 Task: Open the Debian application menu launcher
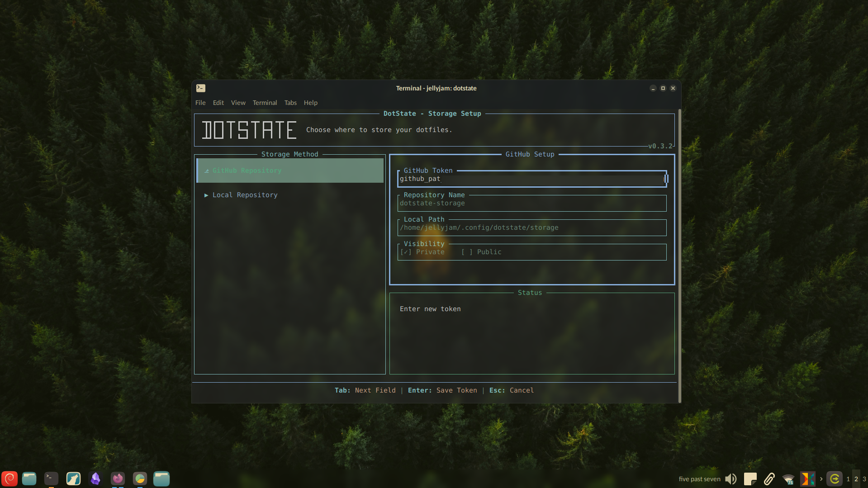[9, 479]
